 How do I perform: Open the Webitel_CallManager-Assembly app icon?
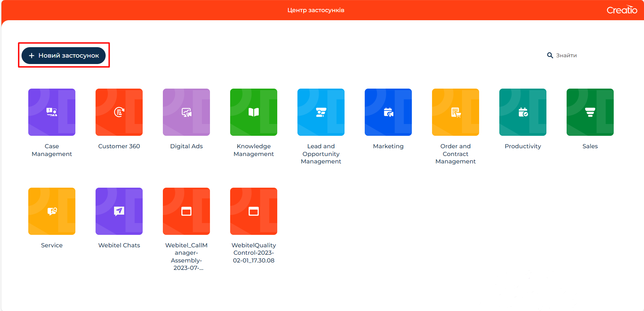[x=186, y=211]
